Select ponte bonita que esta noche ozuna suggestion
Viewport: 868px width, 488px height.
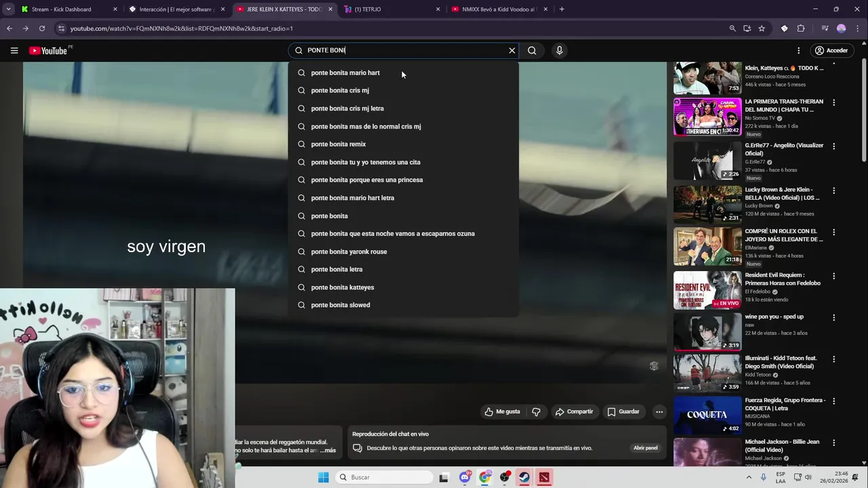click(403, 233)
